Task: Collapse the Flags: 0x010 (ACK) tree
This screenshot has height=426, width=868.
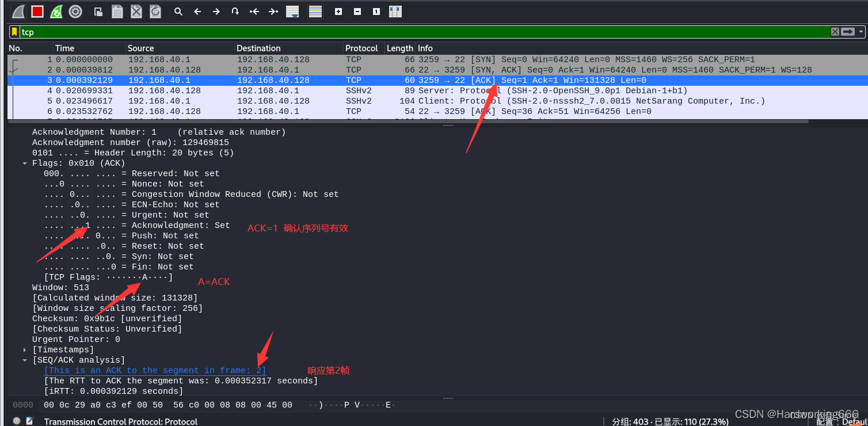Action: [25, 163]
